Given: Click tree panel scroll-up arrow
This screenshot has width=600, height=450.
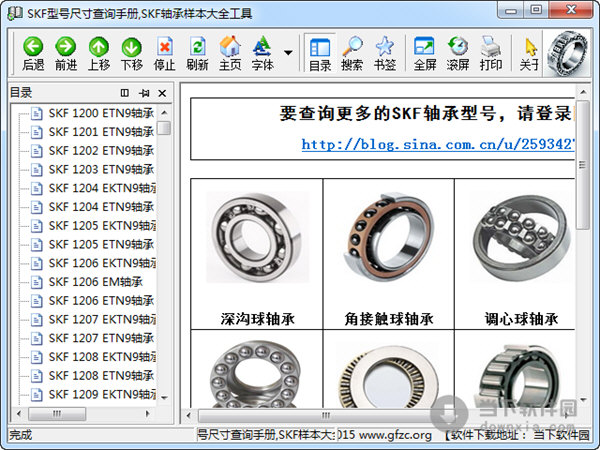Looking at the screenshot, I should (164, 112).
